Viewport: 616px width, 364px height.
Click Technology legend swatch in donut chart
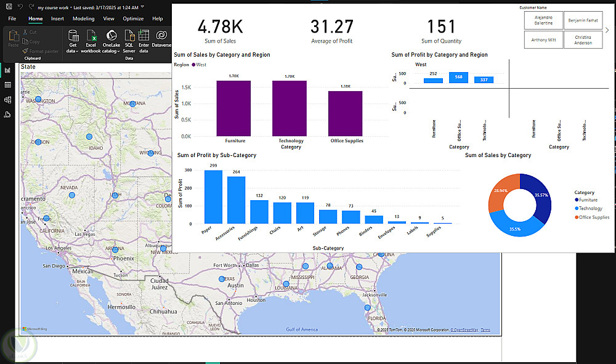pyautogui.click(x=577, y=209)
